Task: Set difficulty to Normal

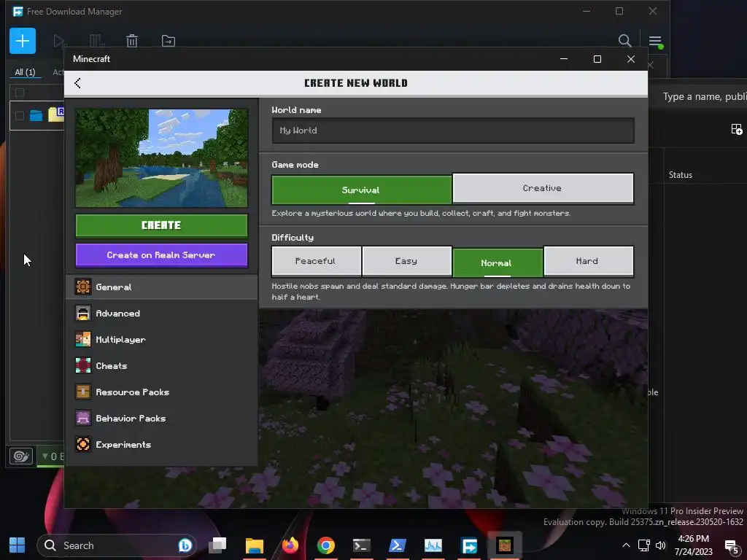Action: 497,262
